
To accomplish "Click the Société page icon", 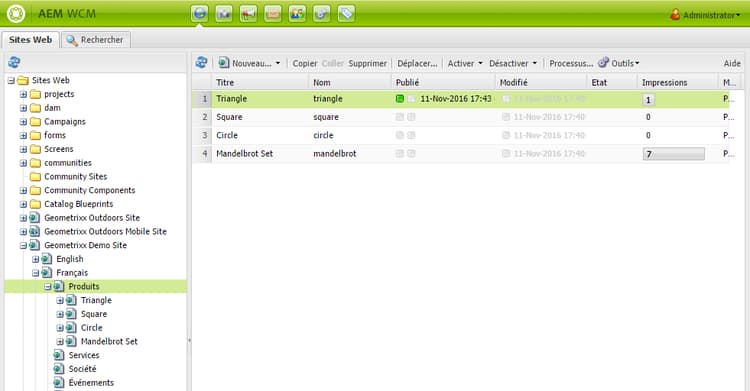I will pos(59,369).
